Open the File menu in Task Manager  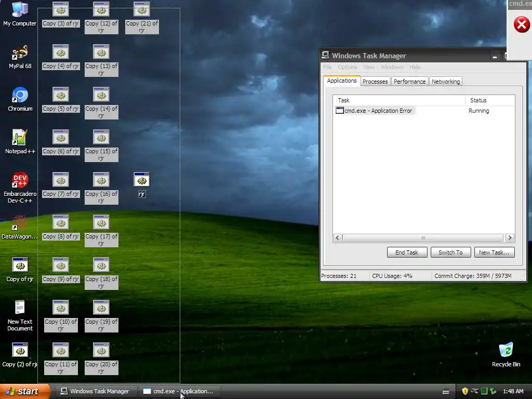tap(327, 67)
